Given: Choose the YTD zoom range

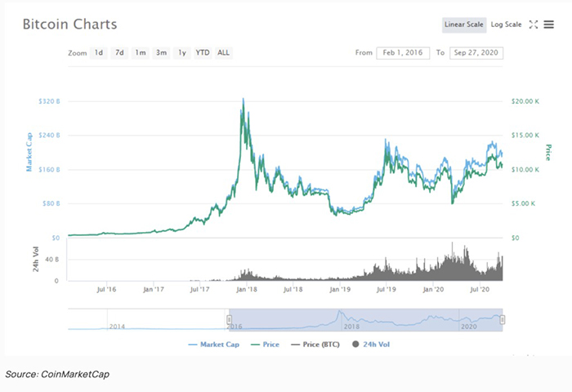Looking at the screenshot, I should tap(203, 53).
